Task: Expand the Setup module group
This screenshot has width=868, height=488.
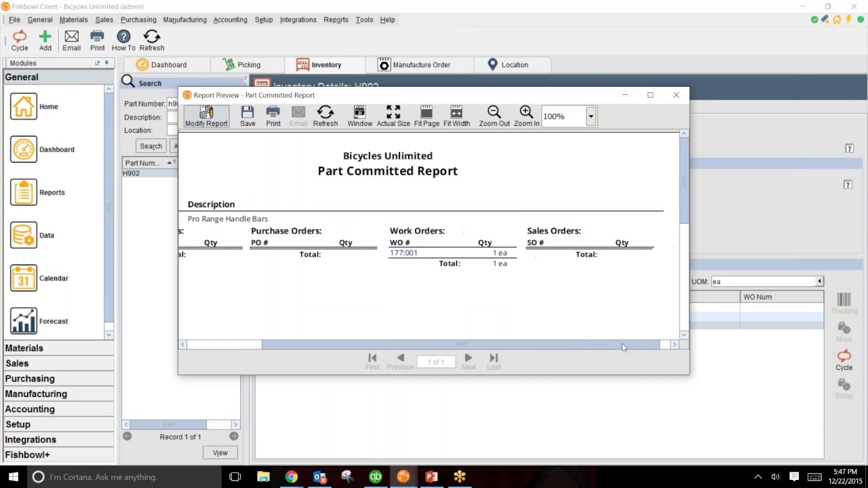Action: point(58,424)
